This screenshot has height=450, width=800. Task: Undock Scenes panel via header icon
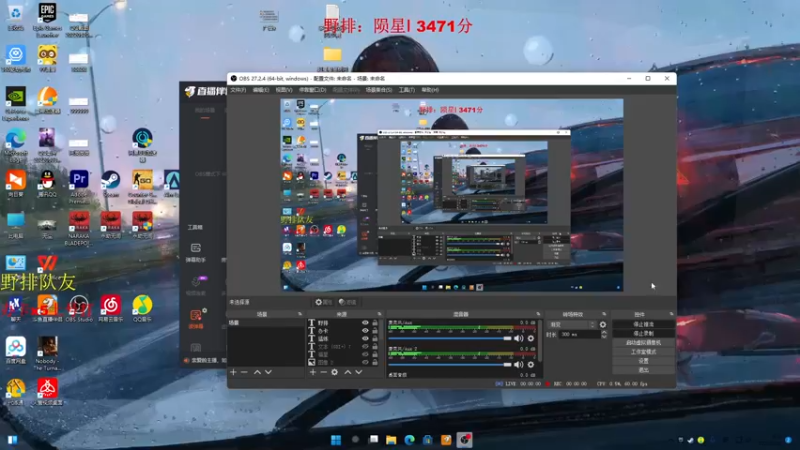pos(300,314)
